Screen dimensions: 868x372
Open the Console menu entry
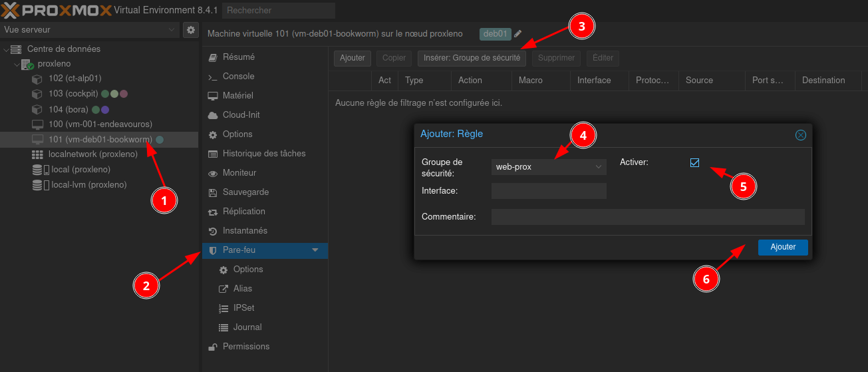click(238, 77)
